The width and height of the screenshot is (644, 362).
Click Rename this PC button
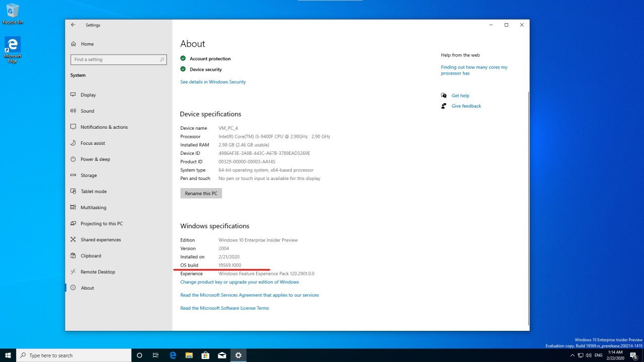click(201, 193)
